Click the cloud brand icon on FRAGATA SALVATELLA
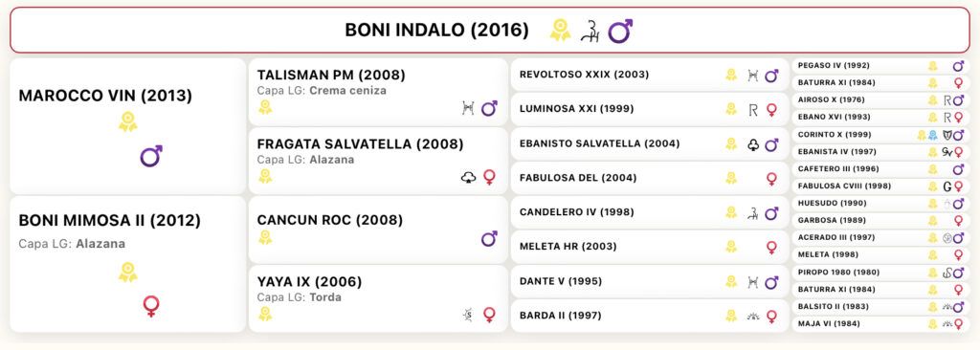 tap(468, 178)
